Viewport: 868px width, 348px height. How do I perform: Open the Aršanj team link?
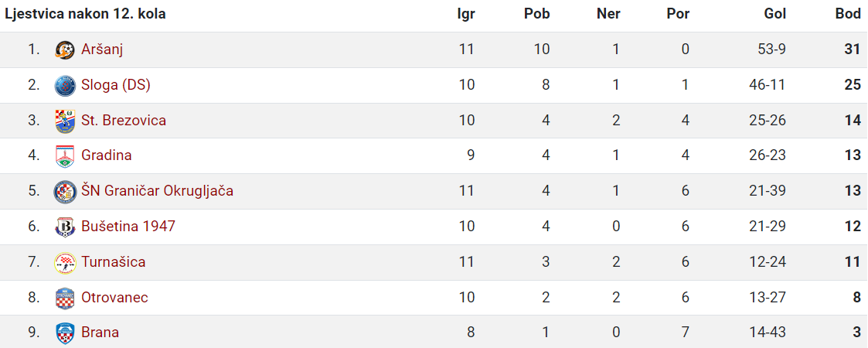102,49
